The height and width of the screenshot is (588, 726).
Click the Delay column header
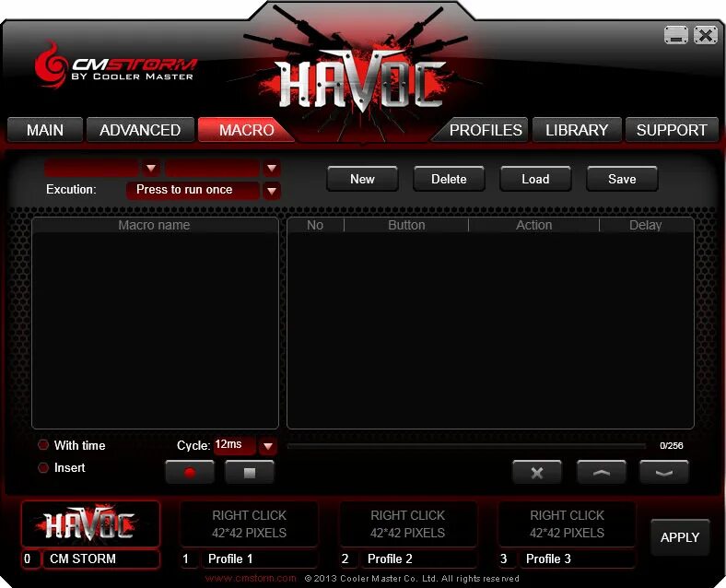[x=646, y=225]
